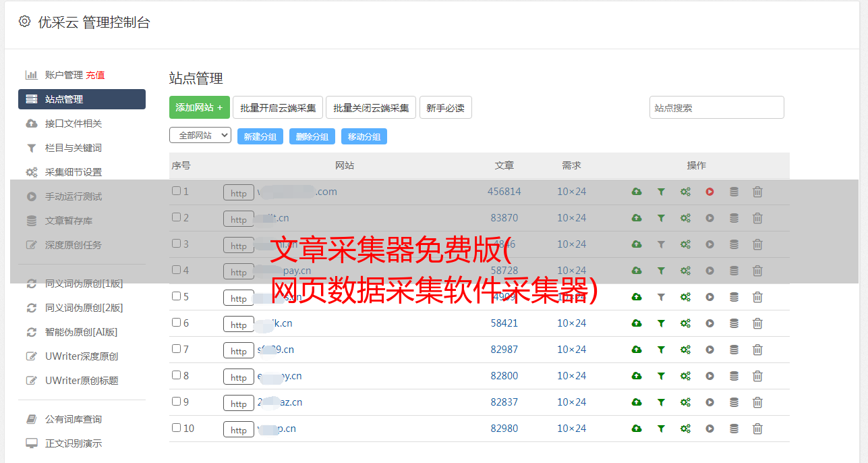
Task: Go to UWriter深度原创 sidebar item
Action: point(81,356)
